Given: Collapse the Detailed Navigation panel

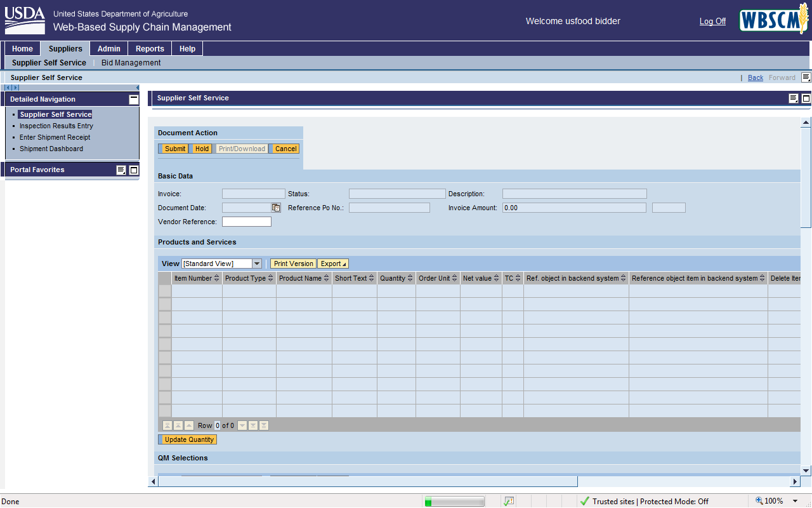Looking at the screenshot, I should coord(133,99).
